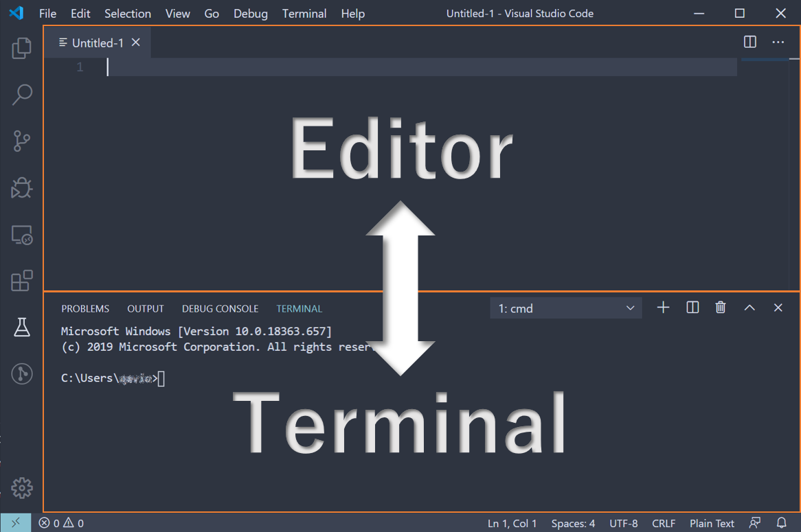
Task: Open the Remote Explorer icon
Action: coord(21,235)
